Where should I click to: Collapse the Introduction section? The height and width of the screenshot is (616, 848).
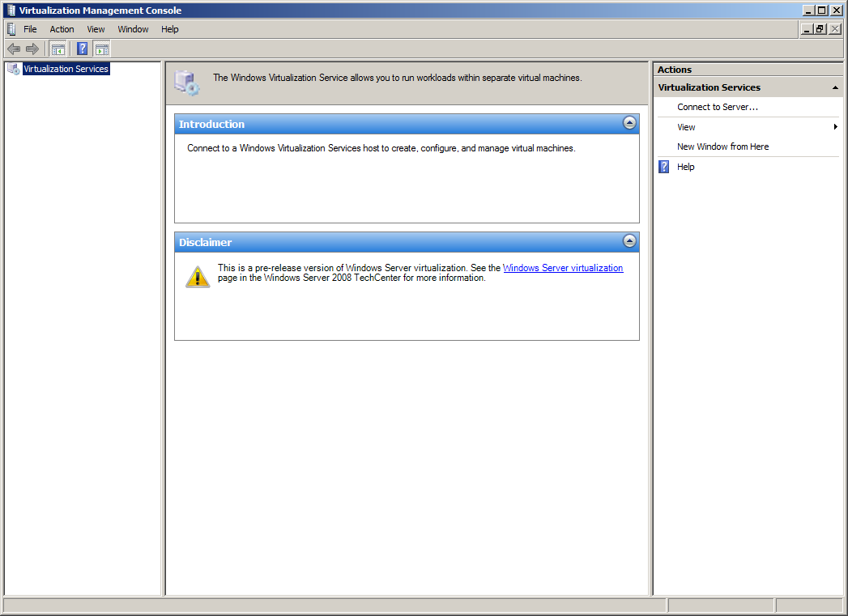click(629, 123)
